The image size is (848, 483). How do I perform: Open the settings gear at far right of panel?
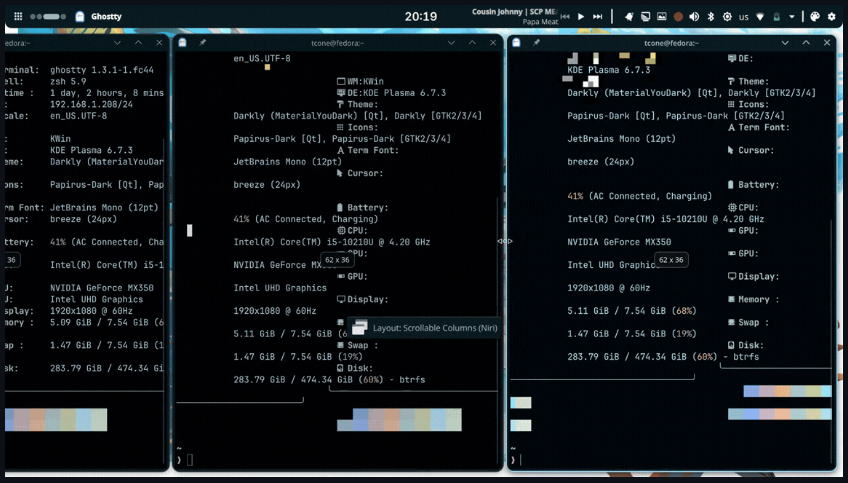pos(832,17)
